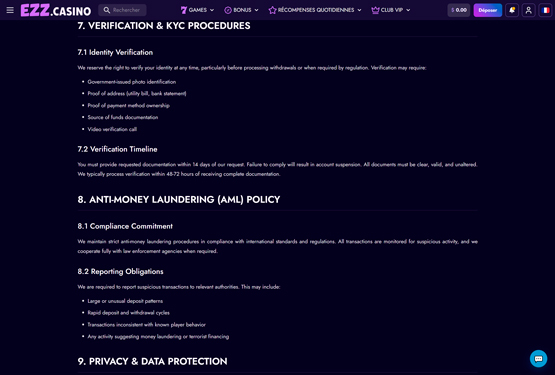Image resolution: width=555 pixels, height=375 pixels.
Task: Click Transactions inconsistent with known player behavior
Action: (147, 325)
